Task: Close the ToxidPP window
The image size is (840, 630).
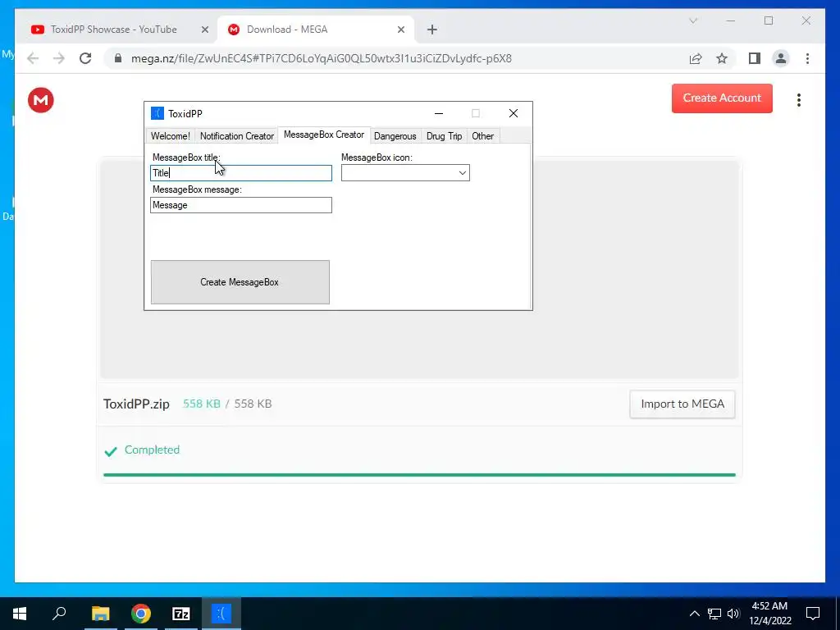Action: coord(514,113)
